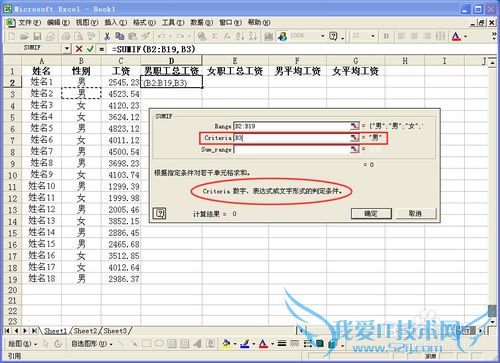The image size is (500, 363).
Task: Click into the Sum_range input field
Action: click(x=292, y=149)
